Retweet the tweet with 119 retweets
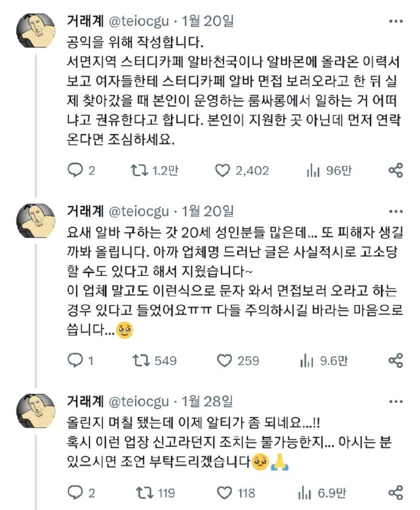This screenshot has width=420, height=510. (139, 492)
